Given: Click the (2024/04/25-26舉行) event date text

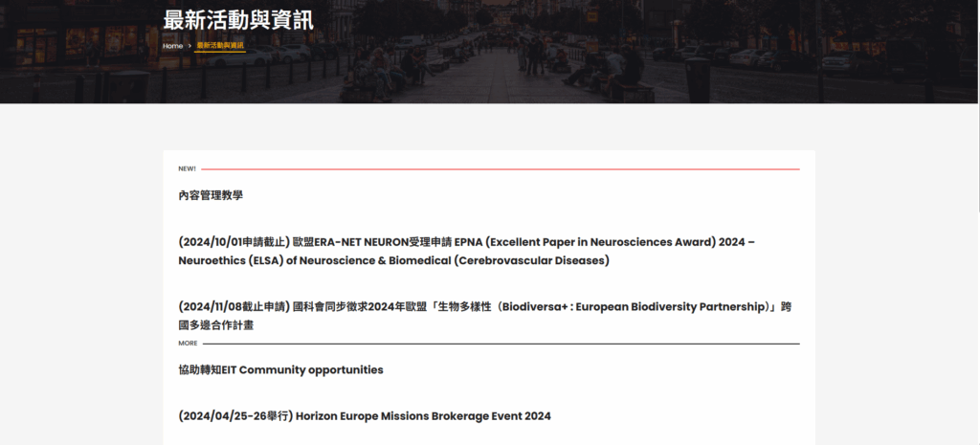Looking at the screenshot, I should (235, 416).
